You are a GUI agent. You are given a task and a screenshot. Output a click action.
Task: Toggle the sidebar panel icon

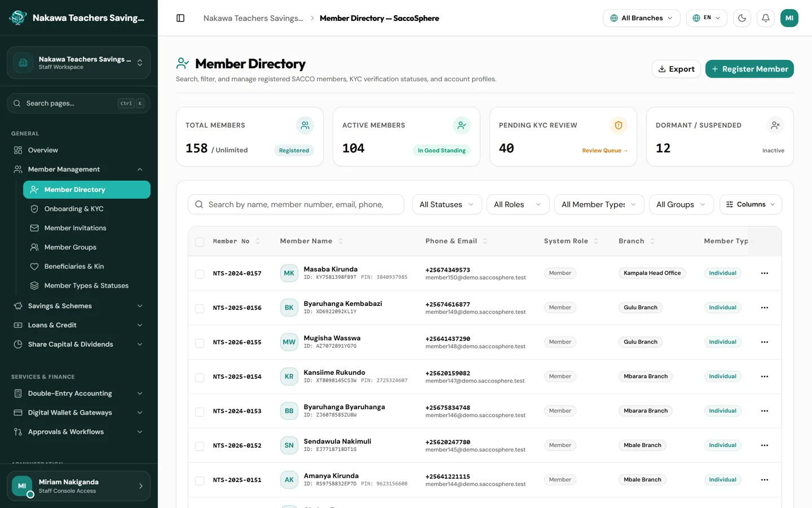(x=180, y=18)
